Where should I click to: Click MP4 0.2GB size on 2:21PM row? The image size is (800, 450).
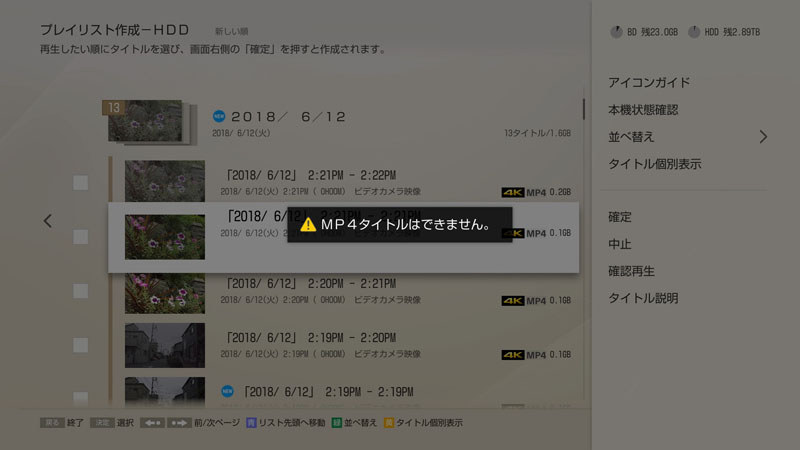pos(548,192)
